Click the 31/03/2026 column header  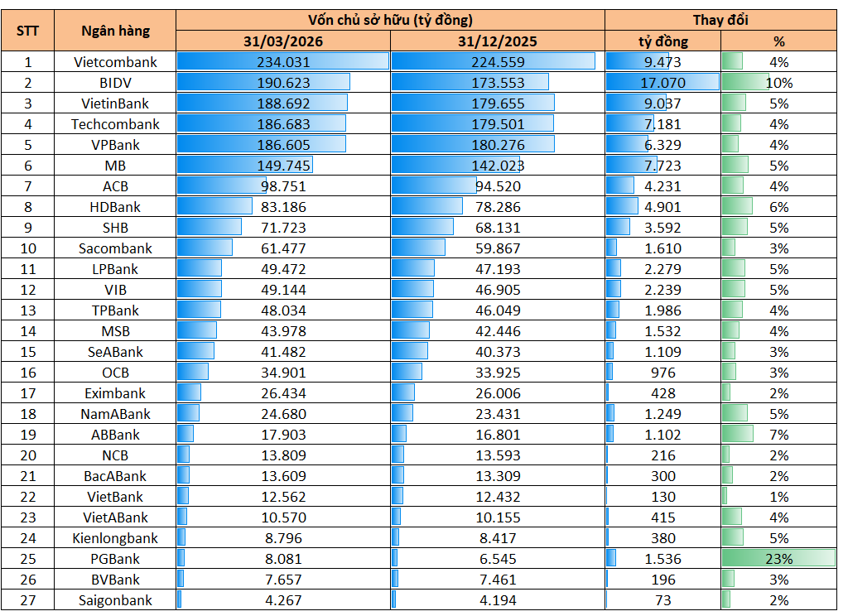click(283, 41)
